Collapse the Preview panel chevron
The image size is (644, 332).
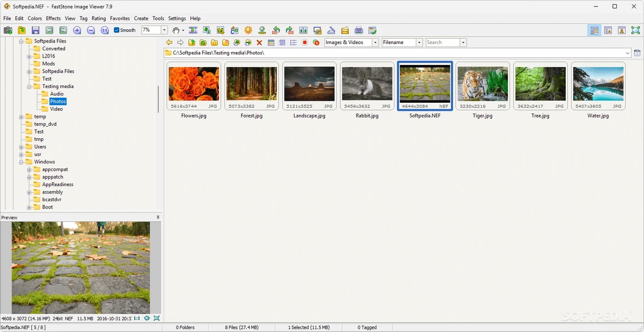(158, 217)
